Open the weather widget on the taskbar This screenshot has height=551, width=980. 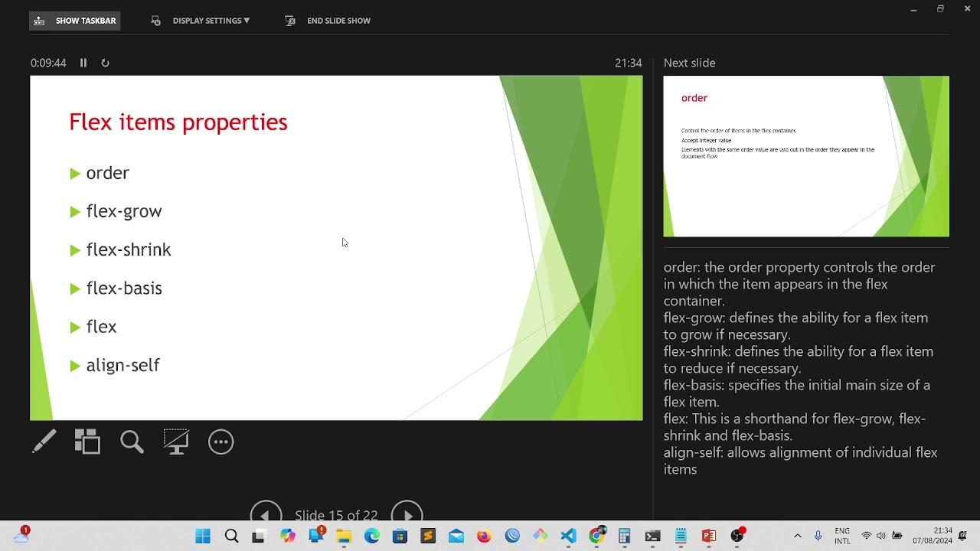[x=21, y=536]
